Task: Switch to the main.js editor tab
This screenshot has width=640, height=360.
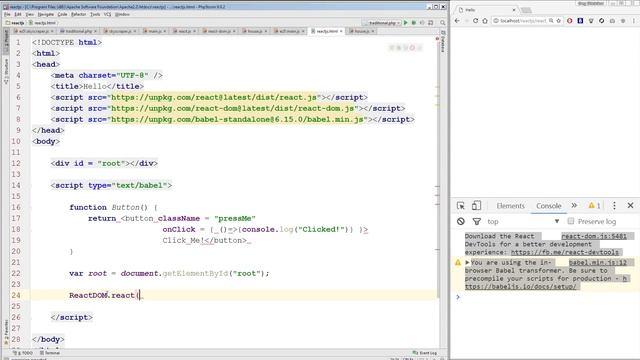Action: point(155,31)
